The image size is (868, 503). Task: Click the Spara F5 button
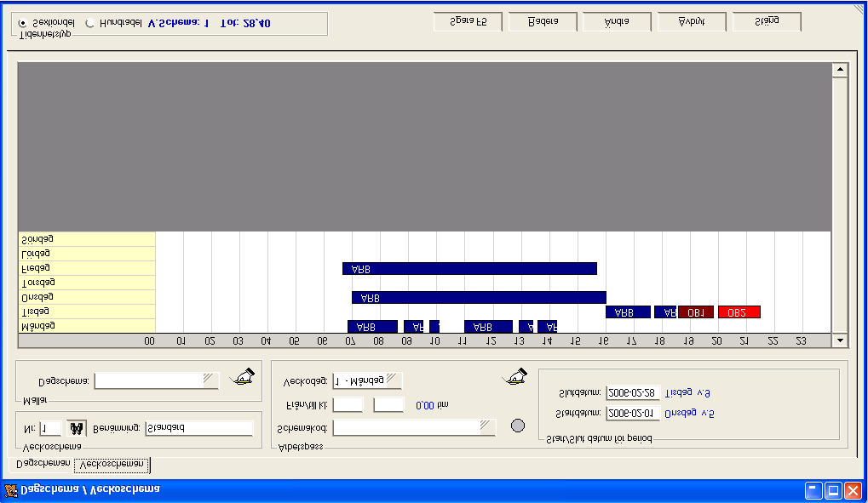(x=468, y=21)
